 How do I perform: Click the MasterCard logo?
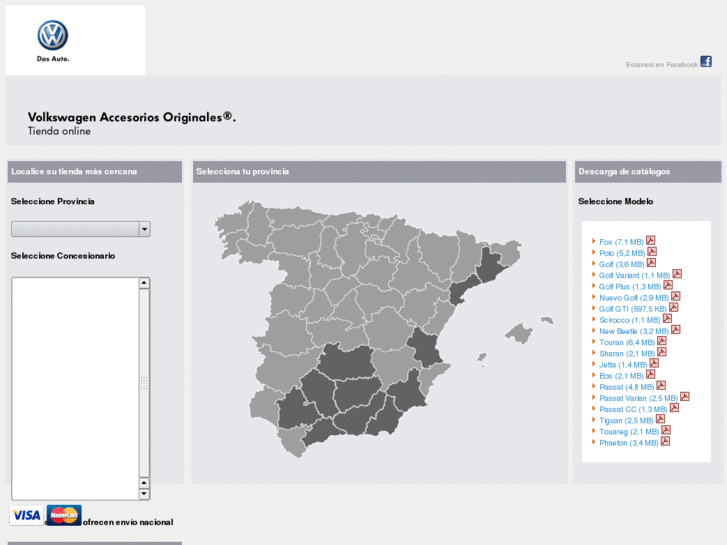click(64, 515)
